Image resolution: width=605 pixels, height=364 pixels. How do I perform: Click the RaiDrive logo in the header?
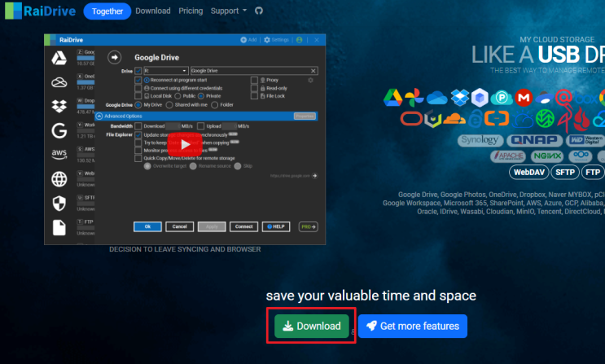pyautogui.click(x=40, y=11)
